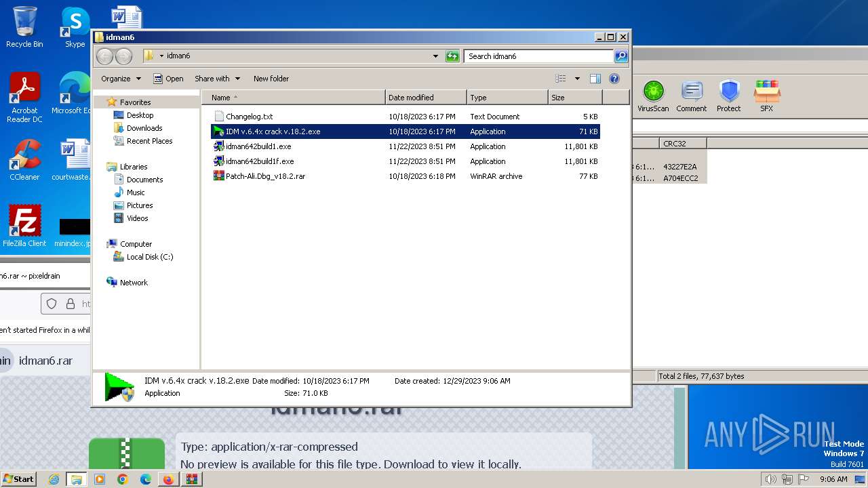
Task: Open the CCleaner desktop shortcut
Action: 24,160
